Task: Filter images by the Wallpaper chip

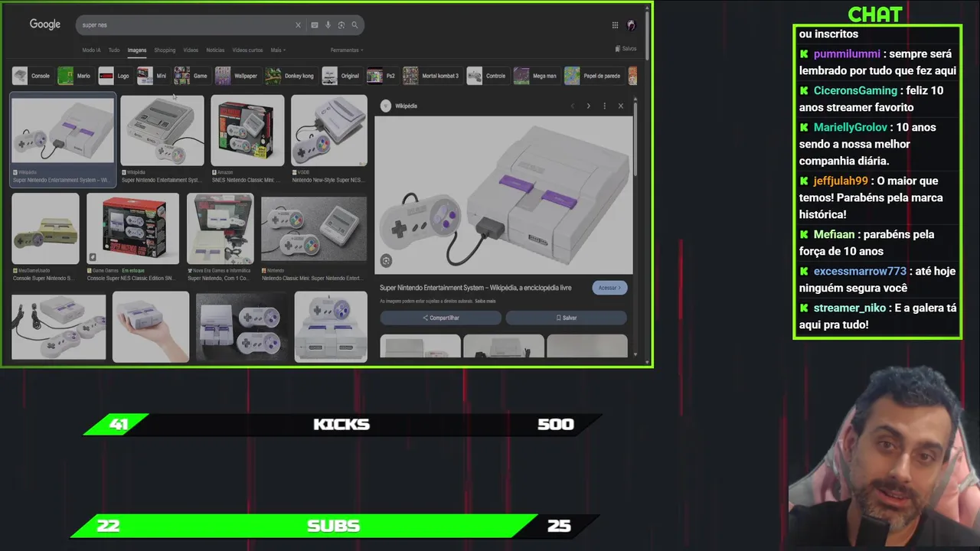Action: [237, 76]
